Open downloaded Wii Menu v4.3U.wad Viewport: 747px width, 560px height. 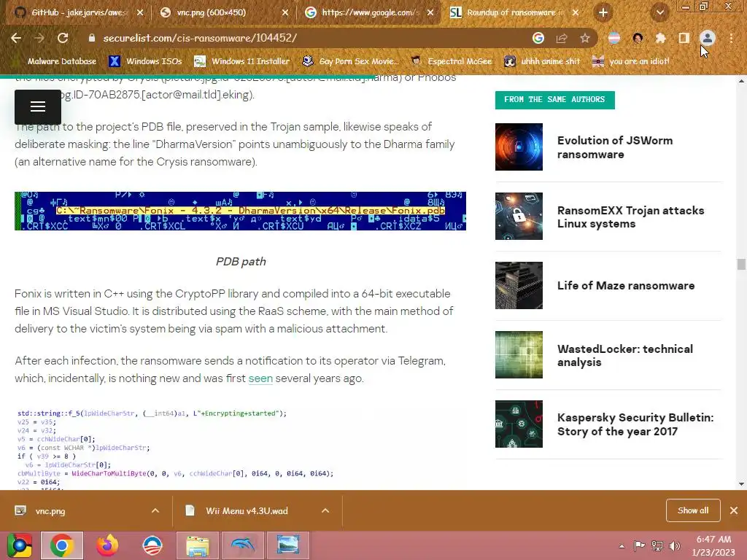tap(247, 511)
